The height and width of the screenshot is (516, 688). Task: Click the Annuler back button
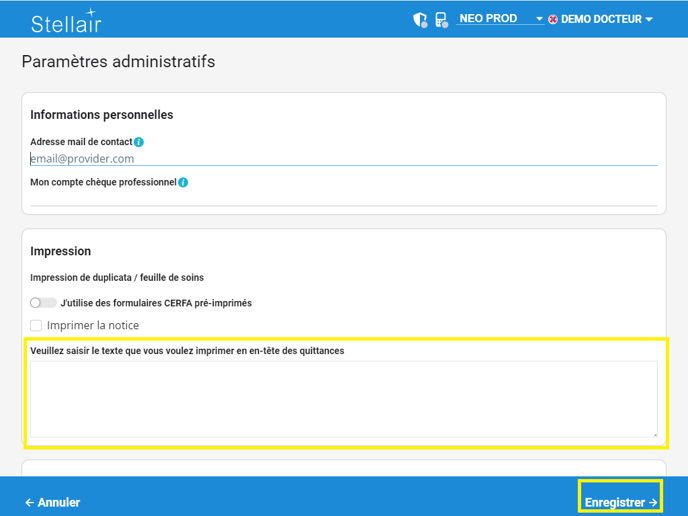click(52, 502)
